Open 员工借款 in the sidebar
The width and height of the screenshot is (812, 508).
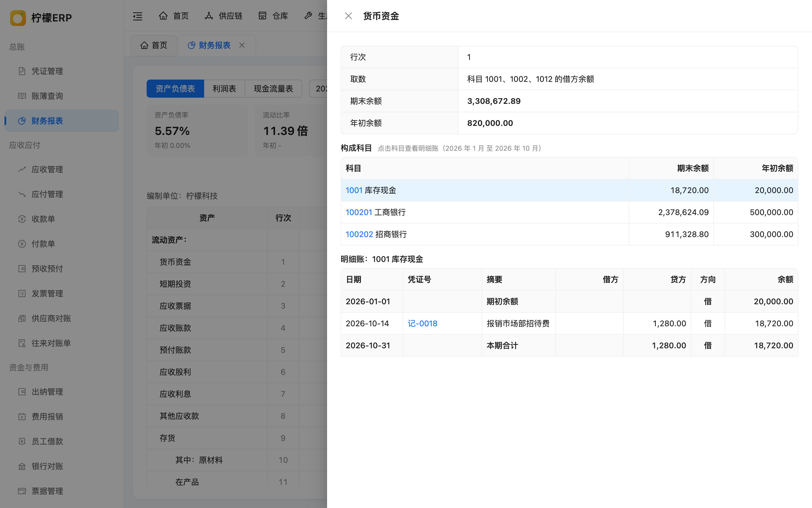pos(62,441)
